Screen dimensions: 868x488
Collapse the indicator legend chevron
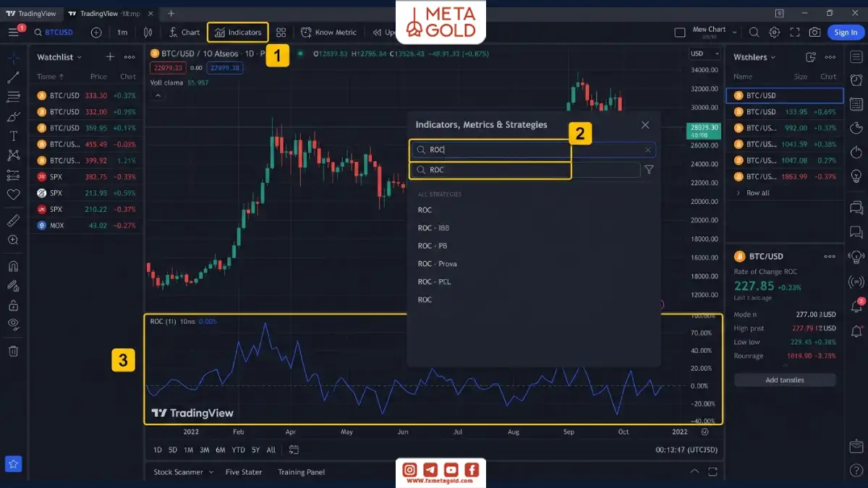click(158, 95)
